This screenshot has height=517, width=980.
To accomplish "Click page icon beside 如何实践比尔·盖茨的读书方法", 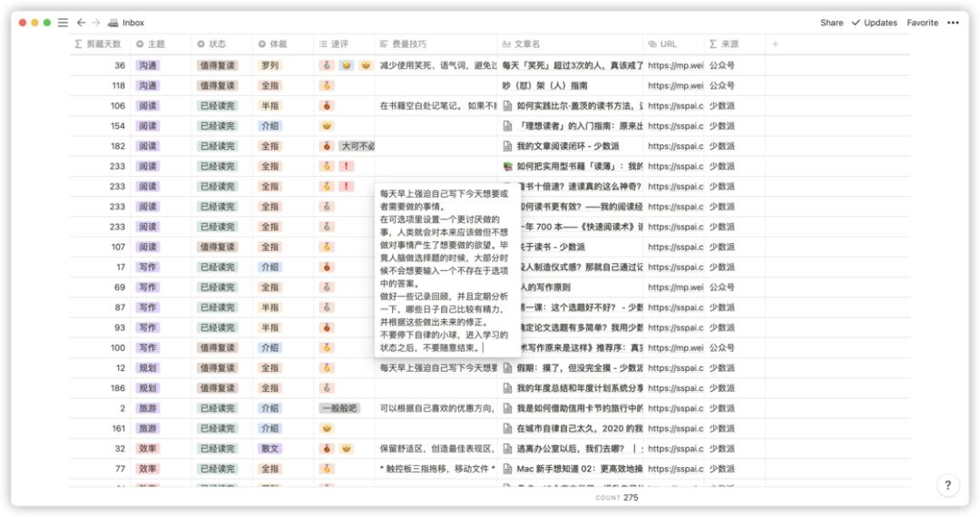I will pyautogui.click(x=508, y=105).
